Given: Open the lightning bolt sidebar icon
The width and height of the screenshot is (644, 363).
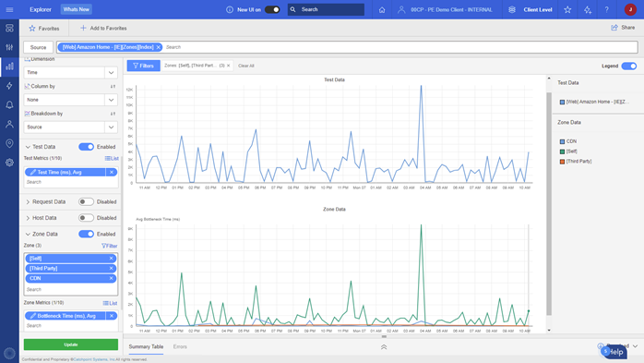Looking at the screenshot, I should (x=9, y=86).
